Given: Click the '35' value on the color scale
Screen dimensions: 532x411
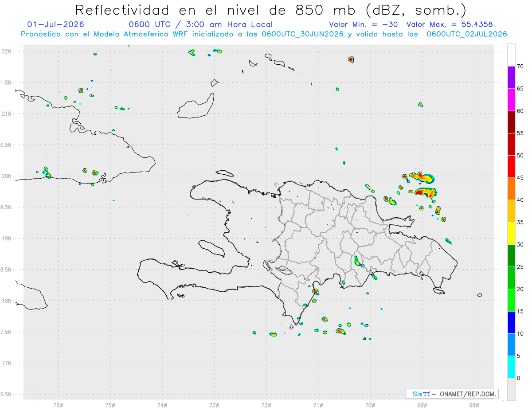Looking at the screenshot, I should (520, 222).
